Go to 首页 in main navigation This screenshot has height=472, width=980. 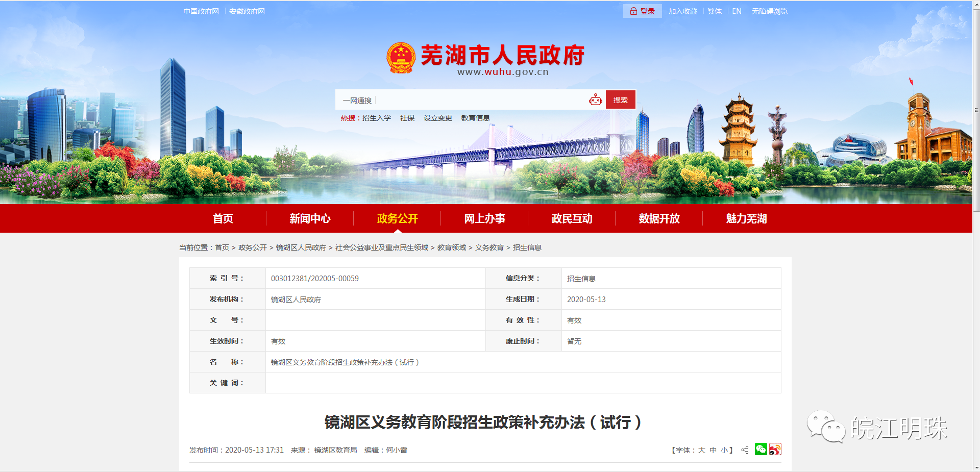coord(223,218)
